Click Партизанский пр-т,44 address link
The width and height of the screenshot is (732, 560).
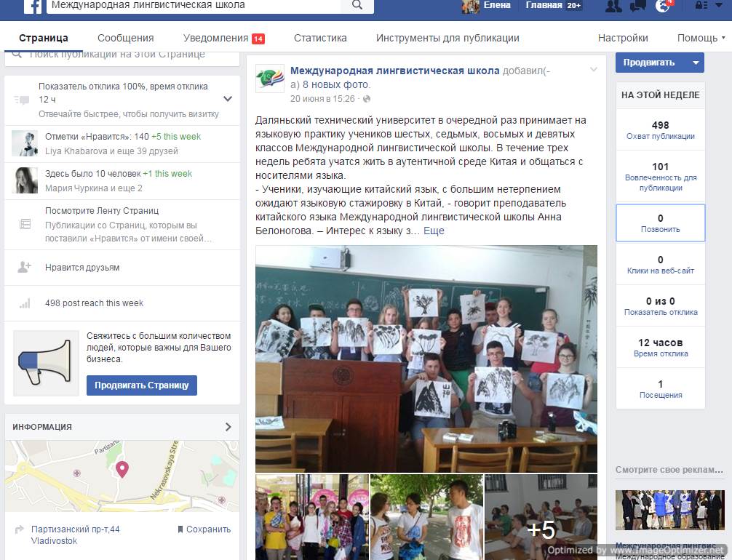point(75,529)
